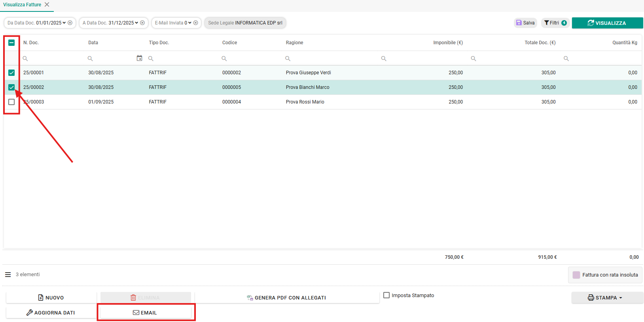Click search icon under Codice column

pos(224,58)
